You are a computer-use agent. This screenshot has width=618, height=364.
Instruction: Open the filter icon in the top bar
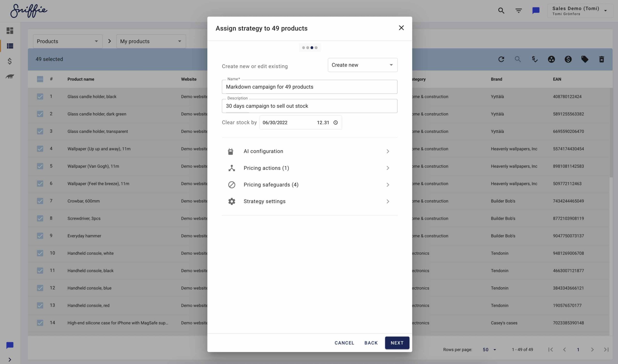pyautogui.click(x=519, y=11)
